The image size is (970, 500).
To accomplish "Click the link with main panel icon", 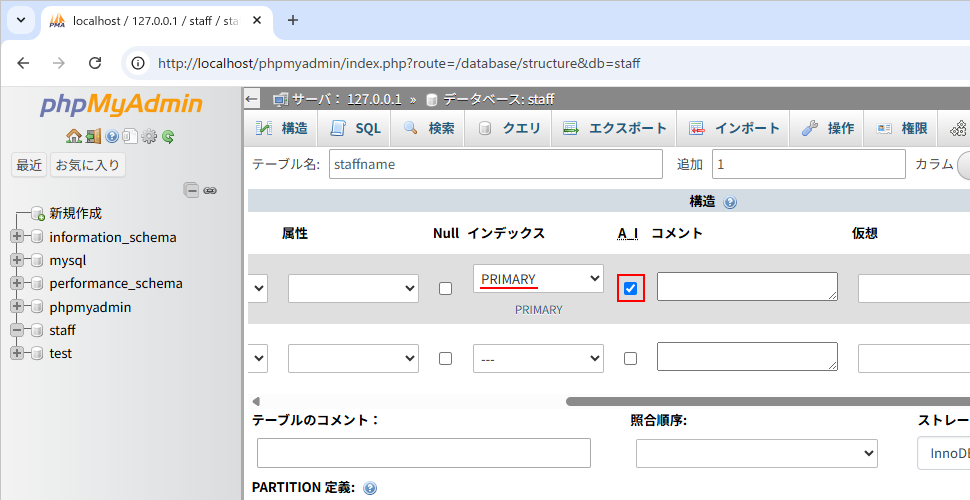I will point(210,190).
